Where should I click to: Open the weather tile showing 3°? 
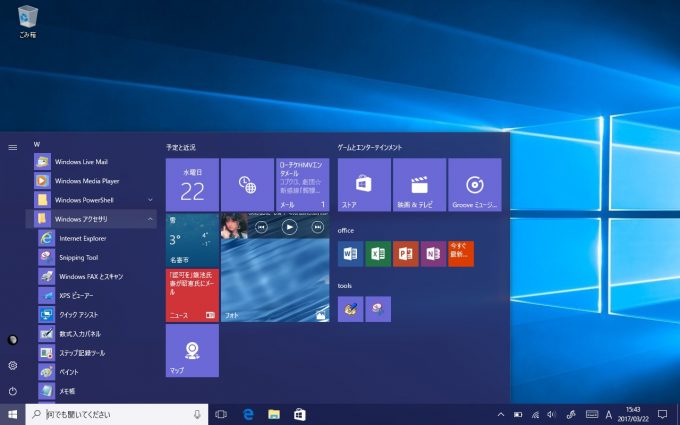point(192,240)
